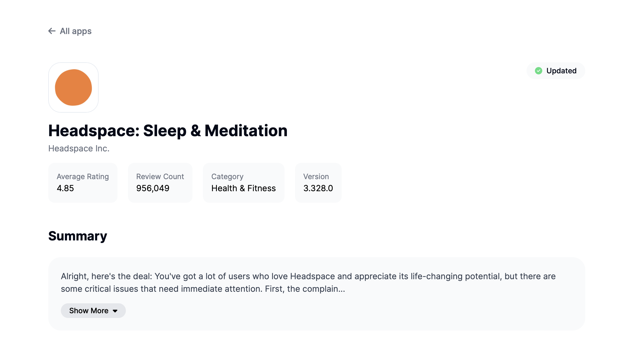
Task: Click the Average Rating label
Action: (x=83, y=177)
